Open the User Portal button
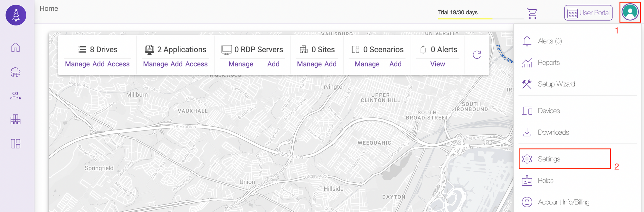Image resolution: width=644 pixels, height=212 pixels. point(588,13)
